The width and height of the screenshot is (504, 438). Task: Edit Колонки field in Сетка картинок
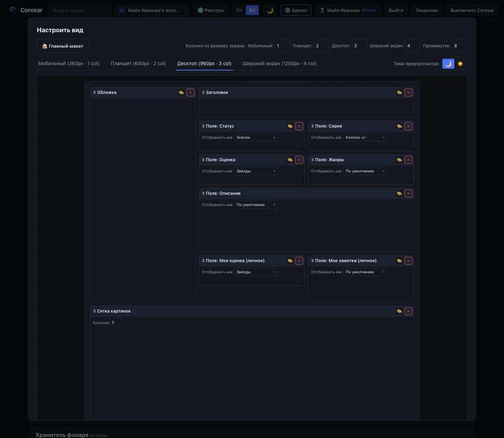tap(117, 322)
